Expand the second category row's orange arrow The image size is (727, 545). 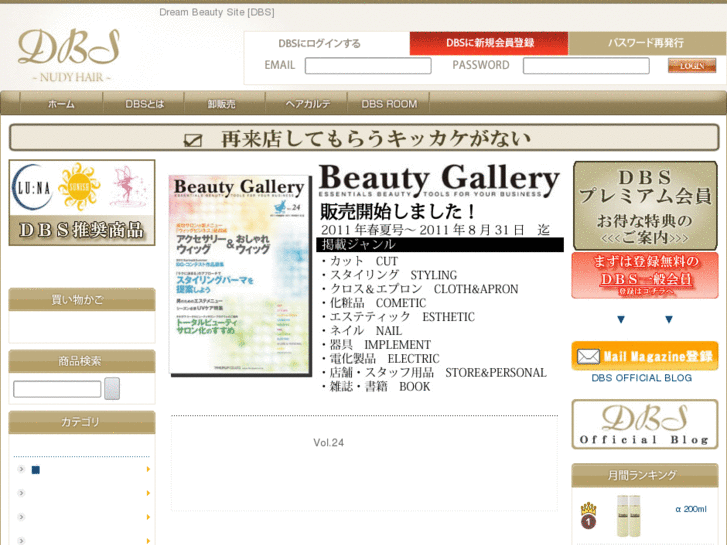148,493
